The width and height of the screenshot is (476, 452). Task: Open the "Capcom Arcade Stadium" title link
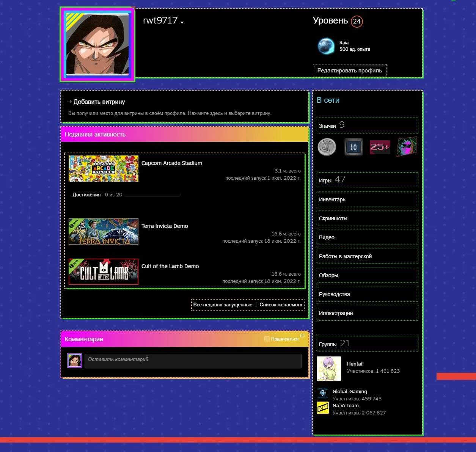[172, 163]
